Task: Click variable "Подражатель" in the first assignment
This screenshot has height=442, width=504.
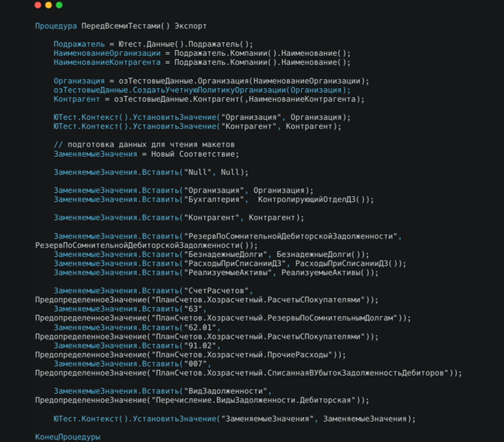Action: [79, 44]
